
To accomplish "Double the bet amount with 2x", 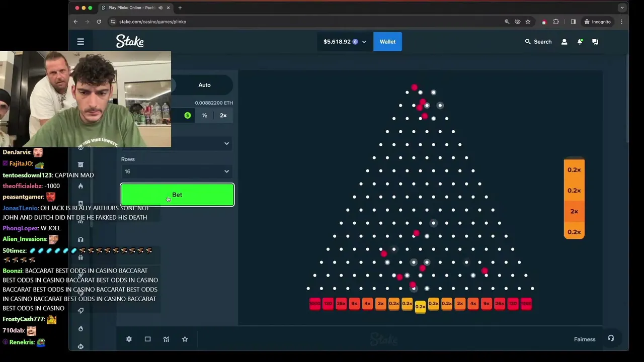I will (x=223, y=116).
